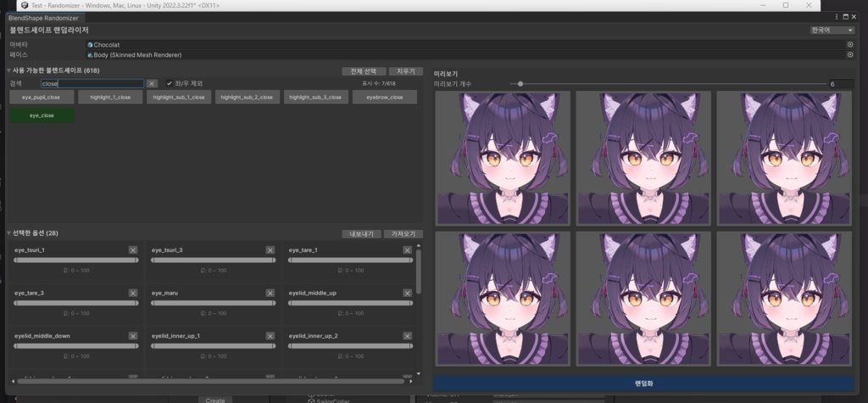
Task: Click Create button in background Unity window
Action: pos(215,400)
